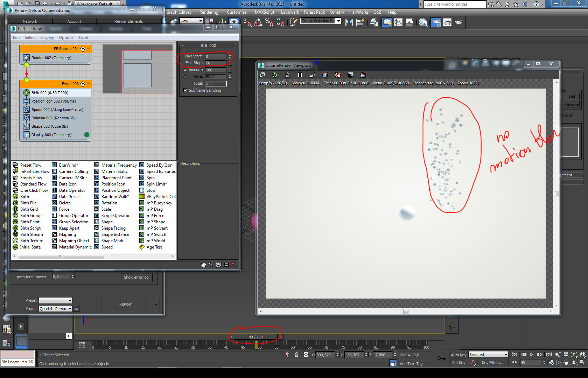Click the Render button in Render Setup
Screen dimensions: 588x378
[x=126, y=304]
